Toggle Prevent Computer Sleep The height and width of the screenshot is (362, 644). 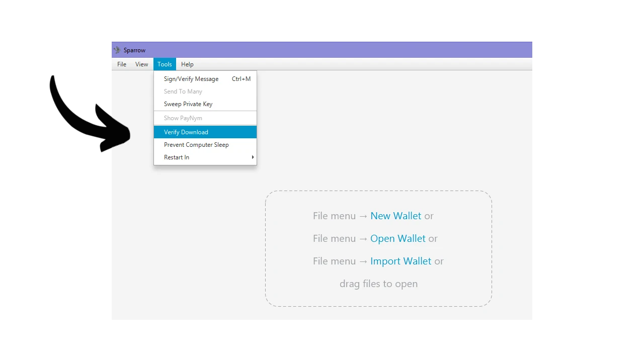[x=196, y=145]
